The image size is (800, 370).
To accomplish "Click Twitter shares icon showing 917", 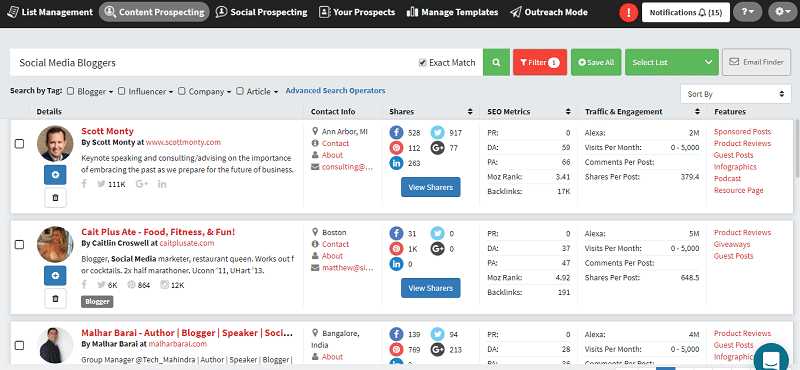I will click(x=437, y=133).
